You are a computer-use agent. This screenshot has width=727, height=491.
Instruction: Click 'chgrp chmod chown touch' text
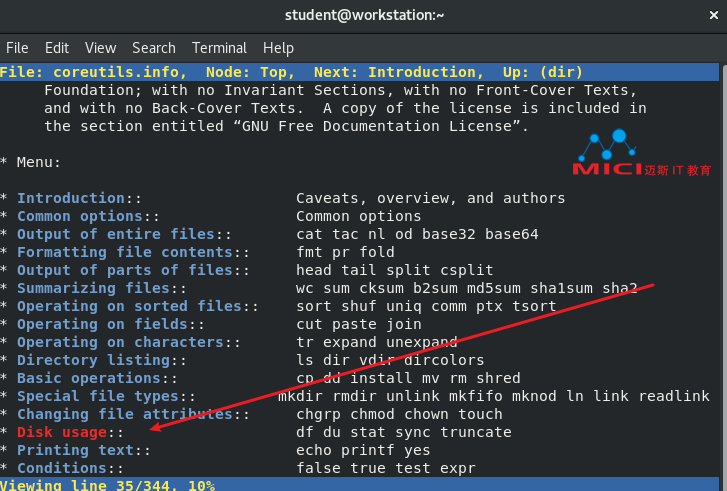tap(399, 414)
